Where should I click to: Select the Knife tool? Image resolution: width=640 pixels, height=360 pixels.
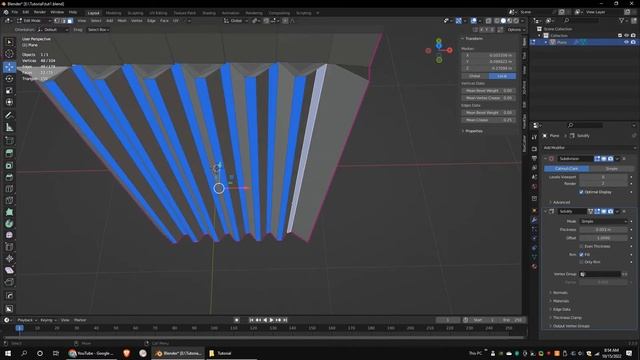pos(9,200)
